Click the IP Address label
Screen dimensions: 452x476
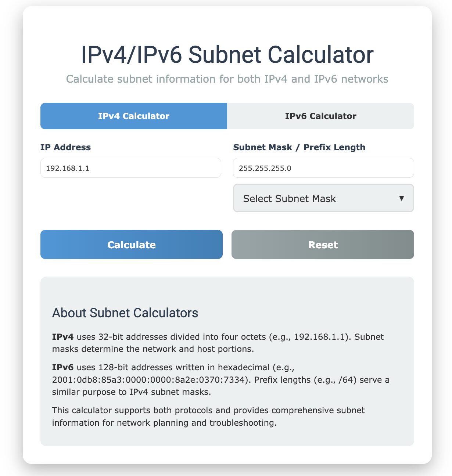tap(66, 147)
